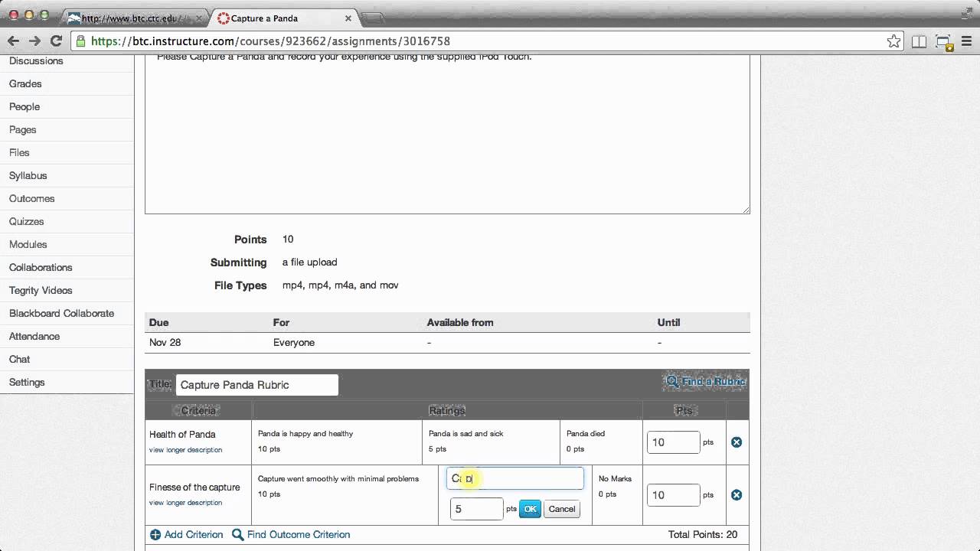Click the lock icon in the address bar
This screenshot has height=551, width=980.
click(80, 41)
